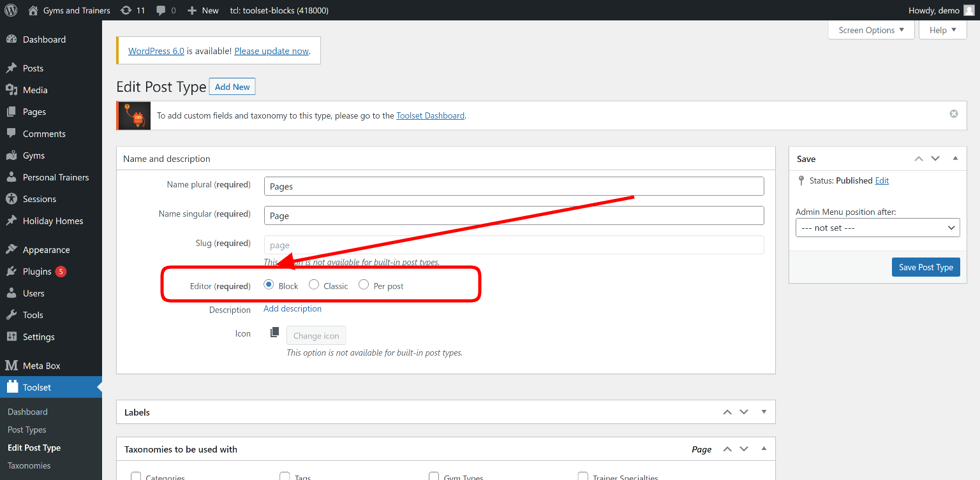Image resolution: width=980 pixels, height=480 pixels.
Task: Click the Tools wrench icon
Action: pyautogui.click(x=11, y=315)
